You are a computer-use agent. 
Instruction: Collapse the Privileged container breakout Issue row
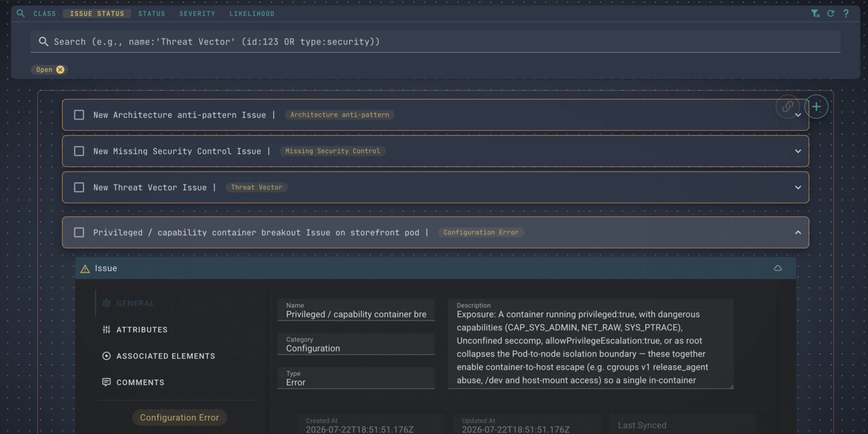tap(798, 232)
